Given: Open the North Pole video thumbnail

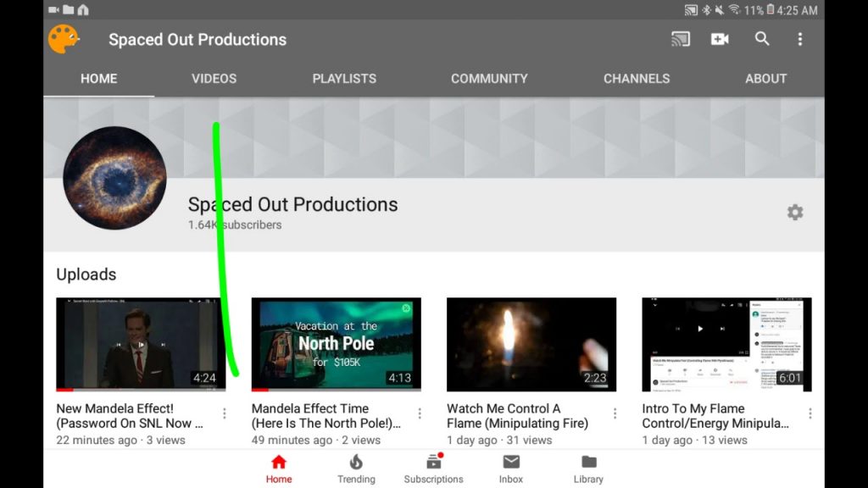Looking at the screenshot, I should point(336,344).
